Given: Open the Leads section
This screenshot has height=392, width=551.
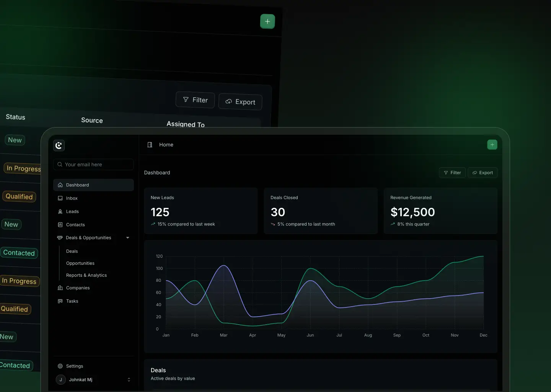Looking at the screenshot, I should [72, 211].
